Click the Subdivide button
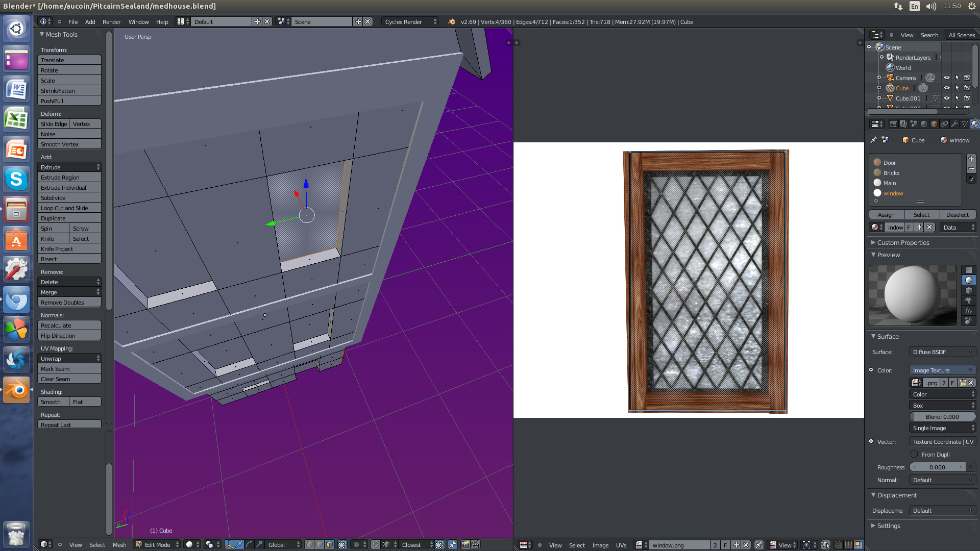 tap(69, 198)
